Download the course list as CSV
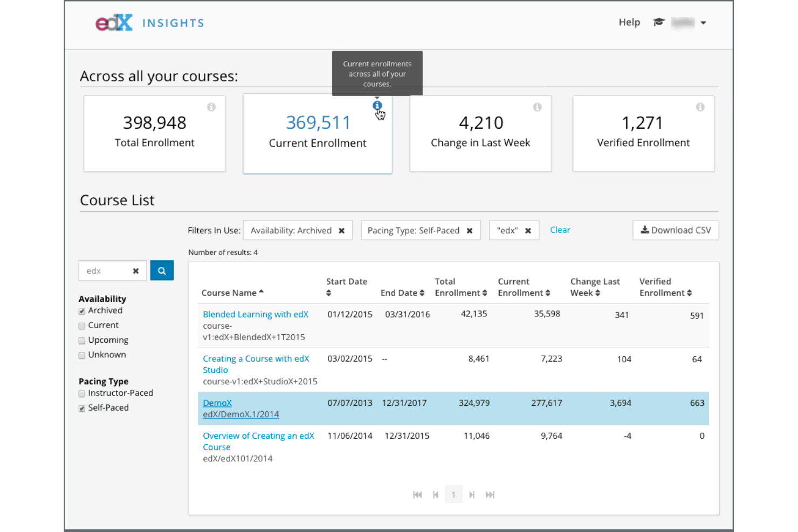This screenshot has height=532, width=798. [675, 230]
